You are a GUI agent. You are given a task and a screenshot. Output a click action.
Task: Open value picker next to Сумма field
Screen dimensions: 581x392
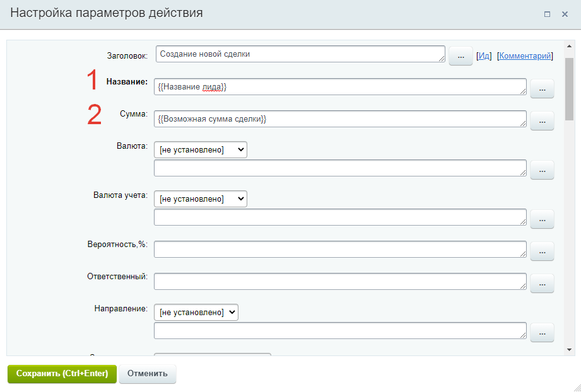click(542, 120)
